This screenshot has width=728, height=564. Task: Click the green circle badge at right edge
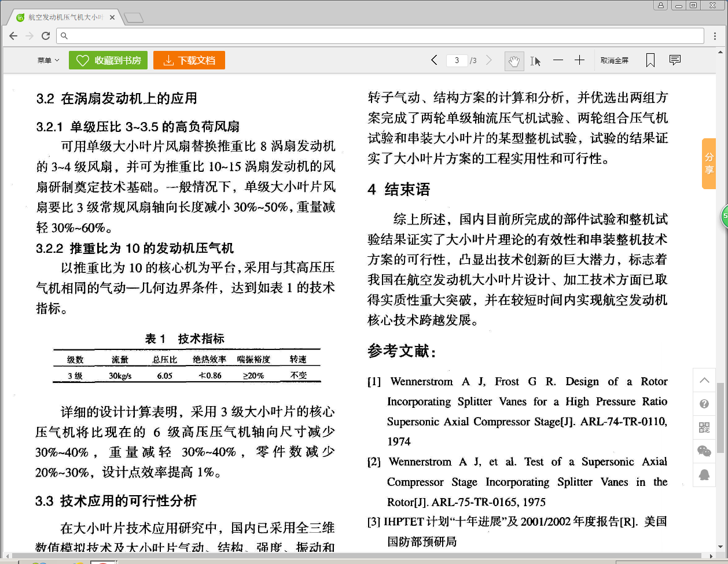tap(724, 216)
